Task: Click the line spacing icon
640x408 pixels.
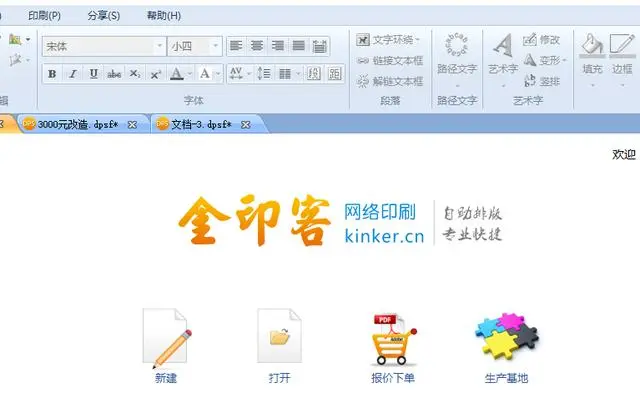Action: pos(264,74)
